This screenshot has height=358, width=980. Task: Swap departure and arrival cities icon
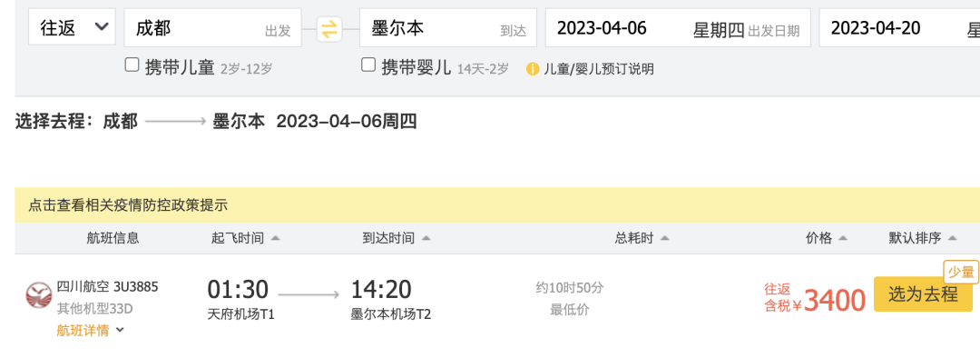[329, 29]
